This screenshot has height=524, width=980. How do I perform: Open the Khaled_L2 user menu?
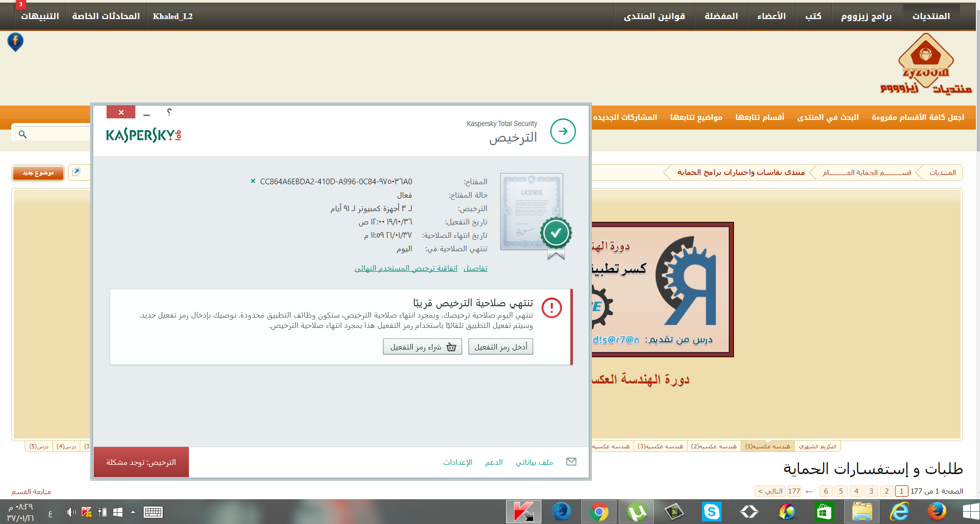(x=172, y=16)
